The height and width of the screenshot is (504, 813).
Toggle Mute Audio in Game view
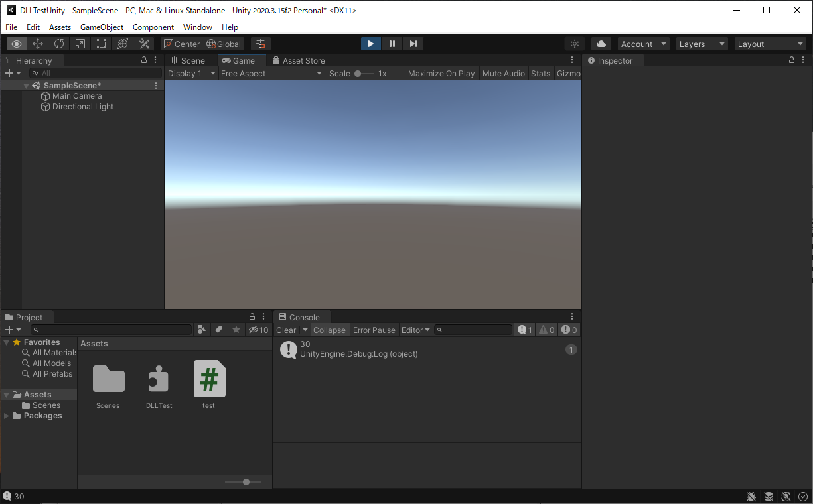(504, 73)
